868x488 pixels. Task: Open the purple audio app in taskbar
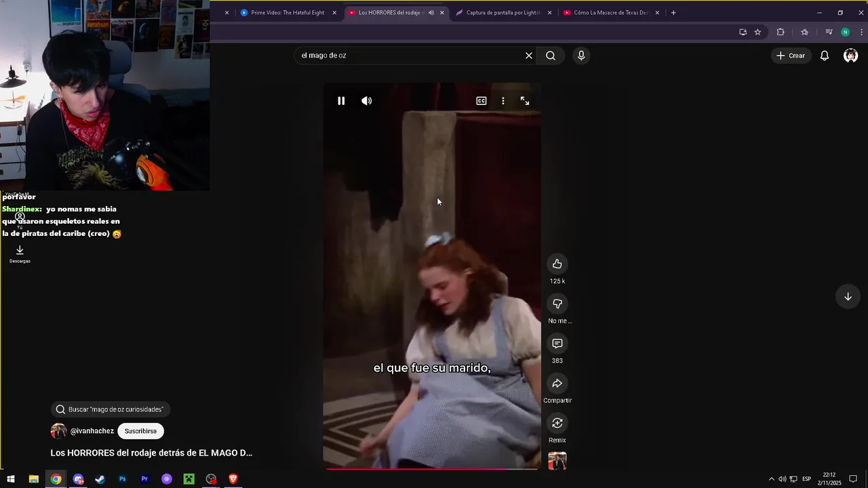(167, 479)
